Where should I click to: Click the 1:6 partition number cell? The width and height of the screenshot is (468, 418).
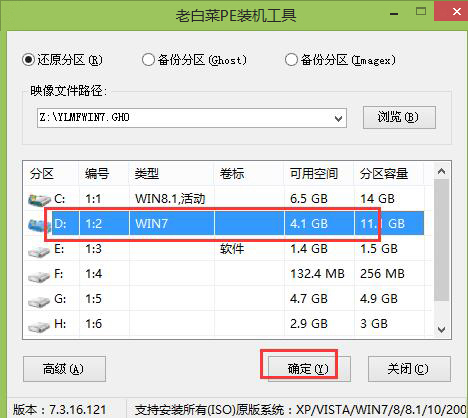point(93,324)
